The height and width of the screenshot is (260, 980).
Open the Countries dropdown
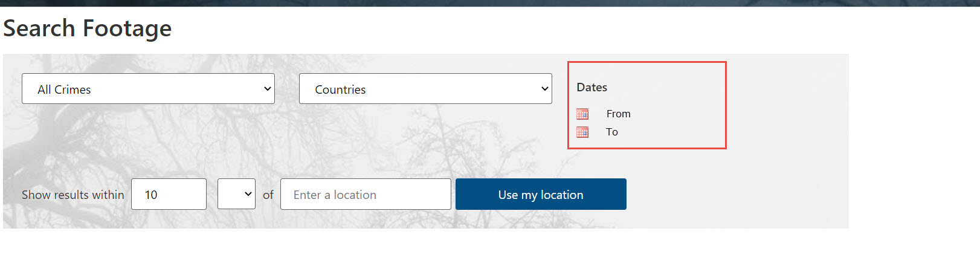(425, 89)
